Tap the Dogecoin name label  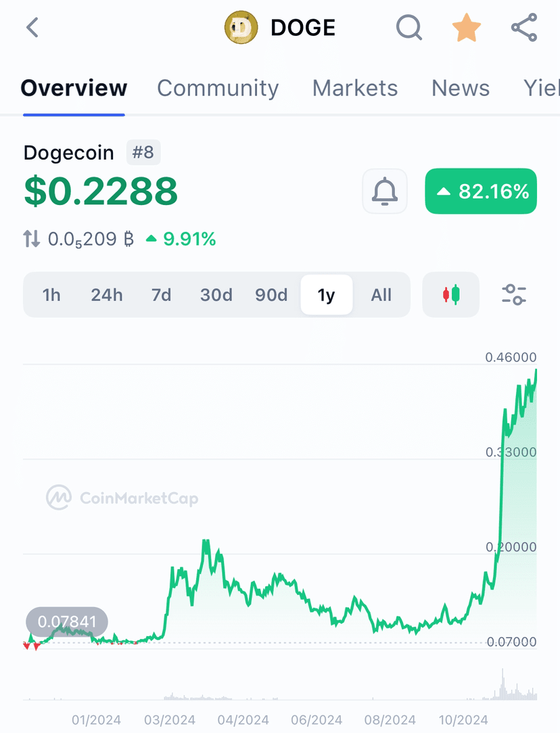pos(69,153)
